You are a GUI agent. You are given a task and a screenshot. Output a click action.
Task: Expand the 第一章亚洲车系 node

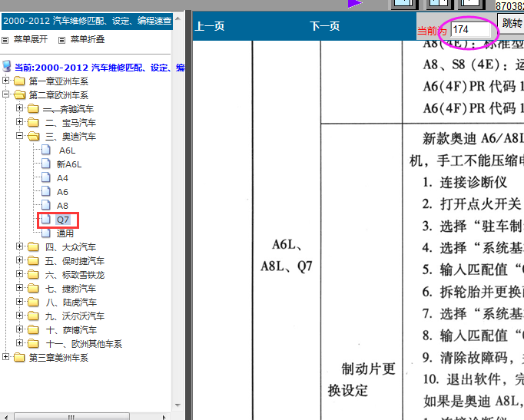pos(5,81)
